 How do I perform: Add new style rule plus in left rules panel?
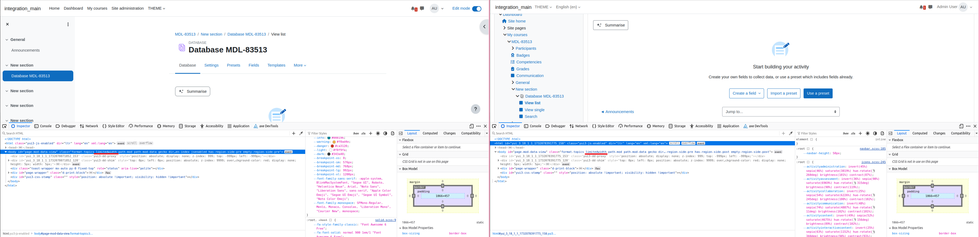click(371, 133)
